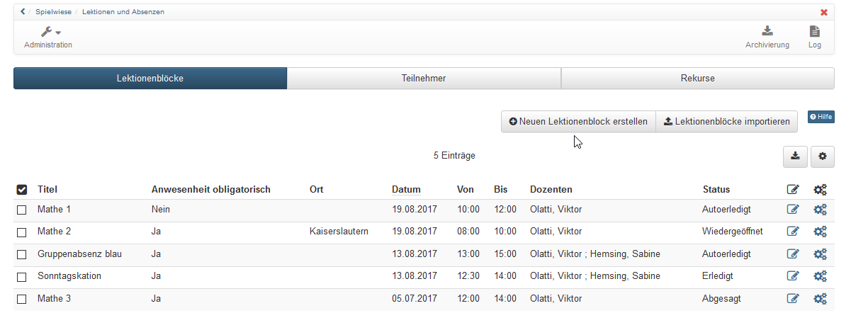
Task: Click the back arrow in breadcrumb
Action: pyautogui.click(x=23, y=12)
